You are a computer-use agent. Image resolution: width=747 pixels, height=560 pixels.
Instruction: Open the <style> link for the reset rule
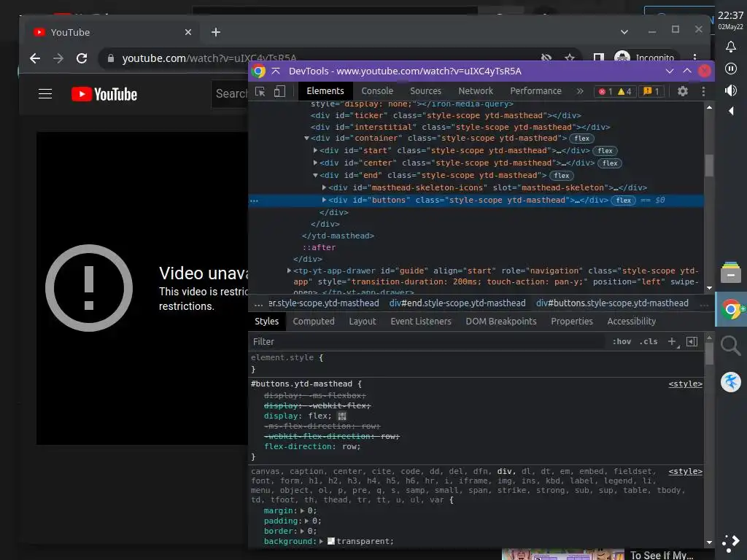(x=685, y=472)
